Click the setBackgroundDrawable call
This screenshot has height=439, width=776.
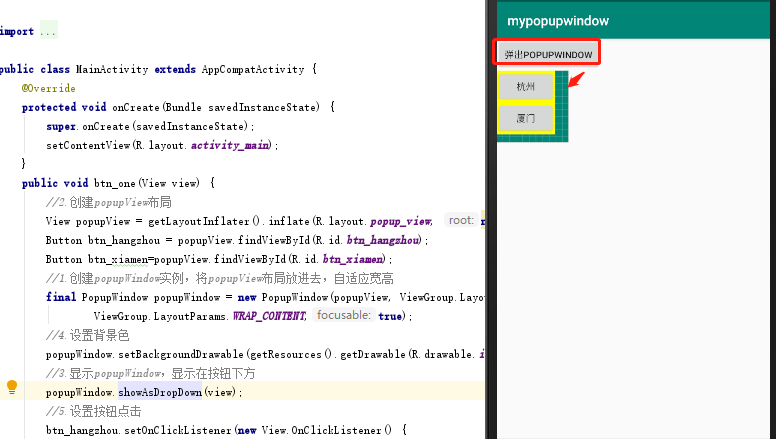pyautogui.click(x=181, y=354)
